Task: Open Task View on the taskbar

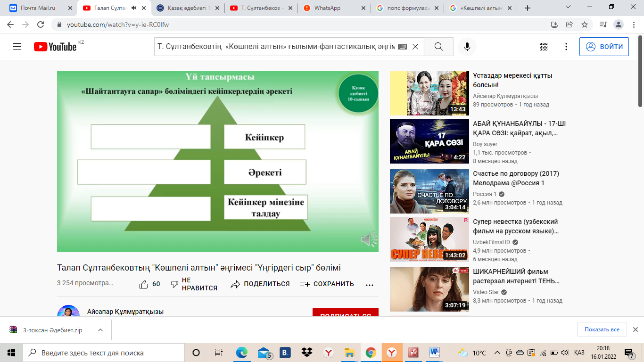Action: tap(218, 353)
